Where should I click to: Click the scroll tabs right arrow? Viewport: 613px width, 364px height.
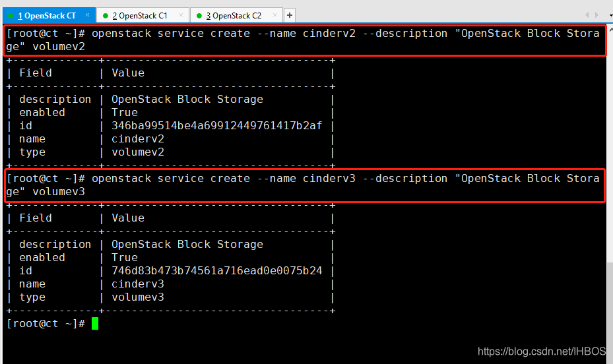tap(597, 15)
